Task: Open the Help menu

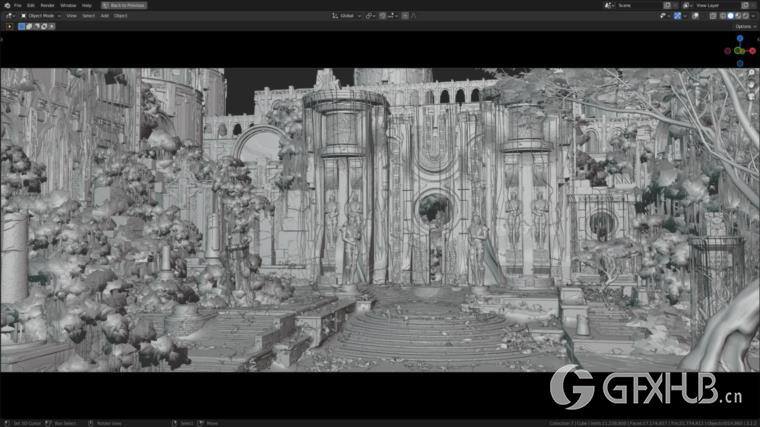Action: (87, 5)
